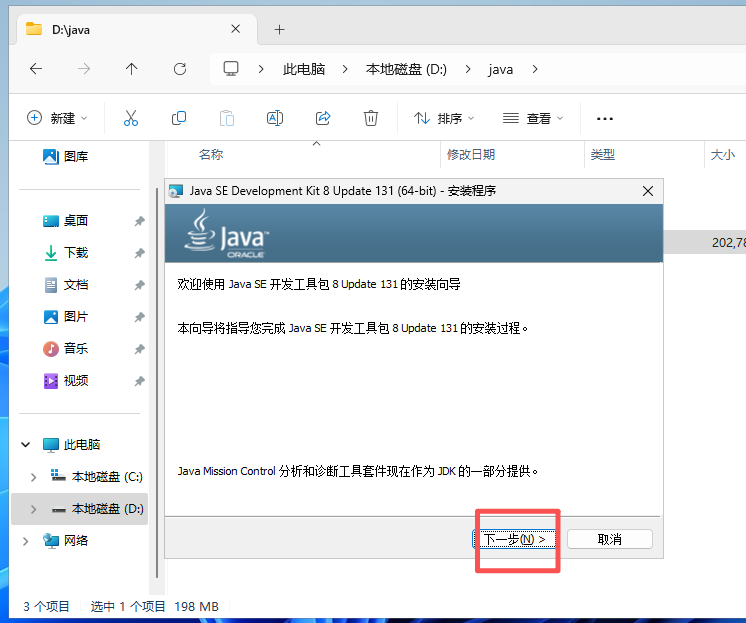Select 本地磁盘 (C:) in sidebar
This screenshot has height=623, width=746.
[x=97, y=476]
